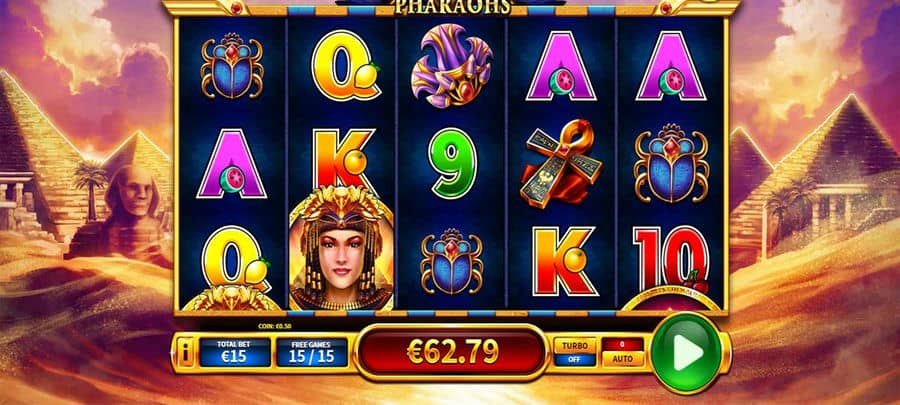Click the scarab beetle on fifth reel
Viewport: 900px width, 405px height.
point(671,163)
